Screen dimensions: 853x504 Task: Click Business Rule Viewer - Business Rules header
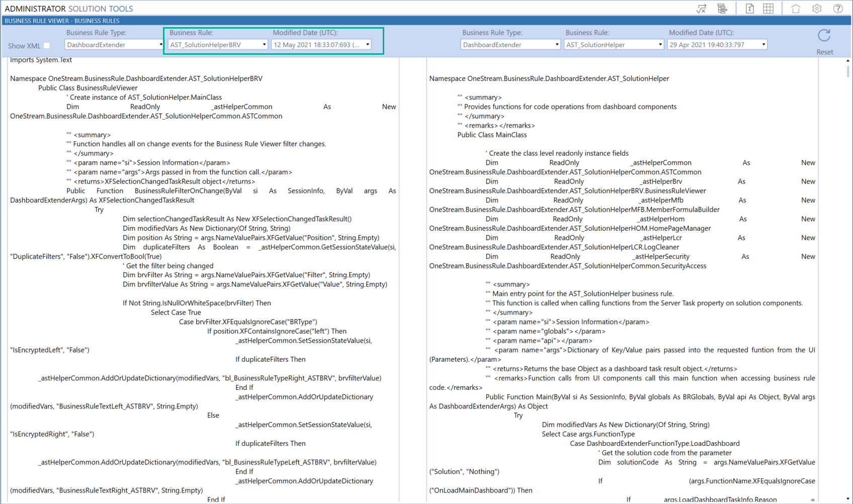pyautogui.click(x=62, y=21)
